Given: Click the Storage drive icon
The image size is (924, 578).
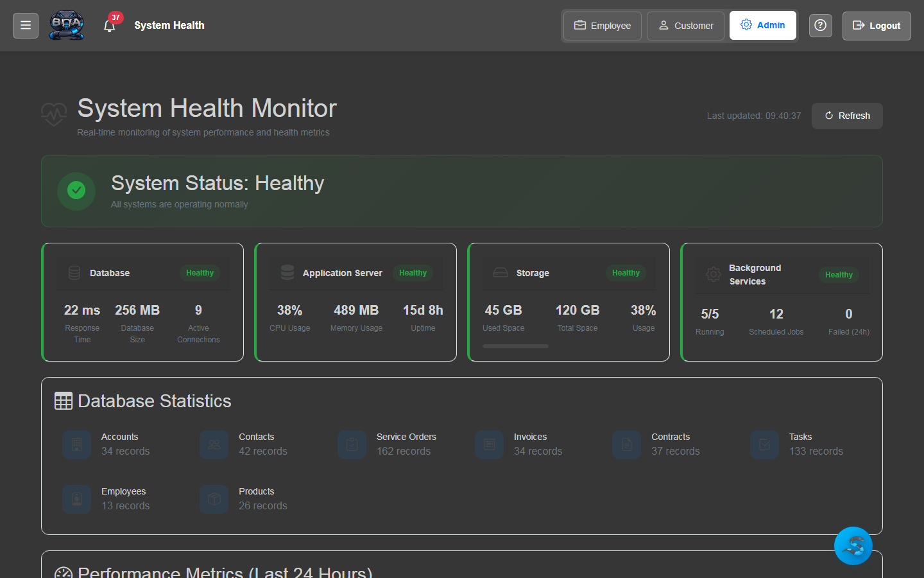Looking at the screenshot, I should (x=501, y=272).
